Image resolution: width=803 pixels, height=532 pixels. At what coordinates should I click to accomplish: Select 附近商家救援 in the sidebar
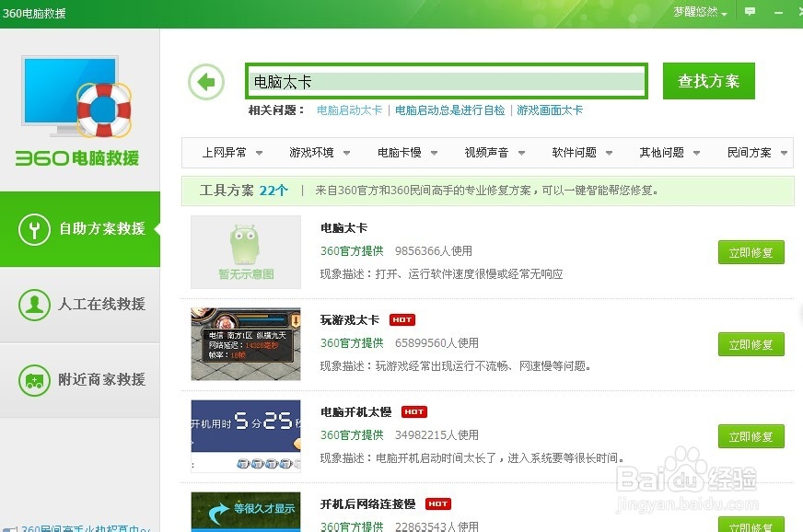coord(80,380)
